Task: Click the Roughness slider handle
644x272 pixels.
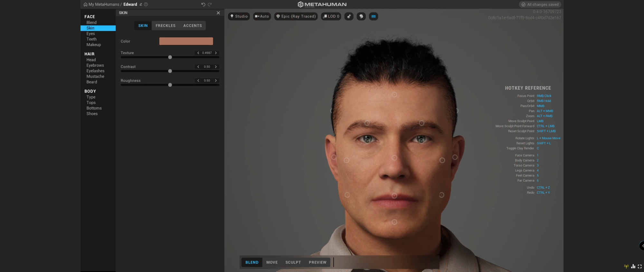Action: click(x=170, y=85)
